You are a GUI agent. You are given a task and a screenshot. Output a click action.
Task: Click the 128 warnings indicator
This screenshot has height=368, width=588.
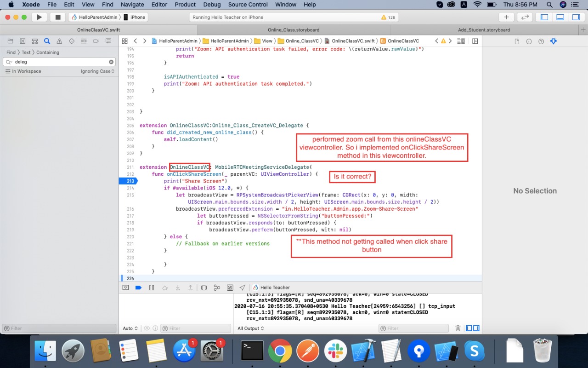[x=388, y=17]
